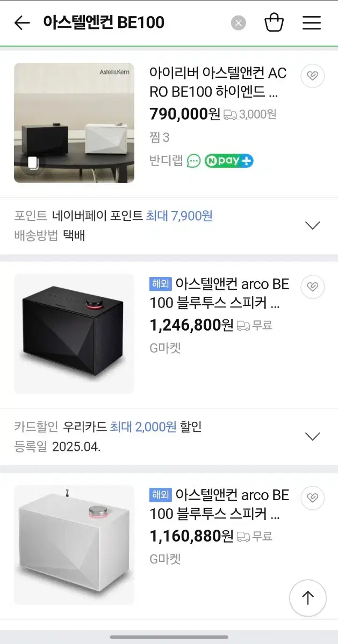The width and height of the screenshot is (338, 644).
Task: Toggle wishlist heart for 790,000원 item
Action: 312,76
